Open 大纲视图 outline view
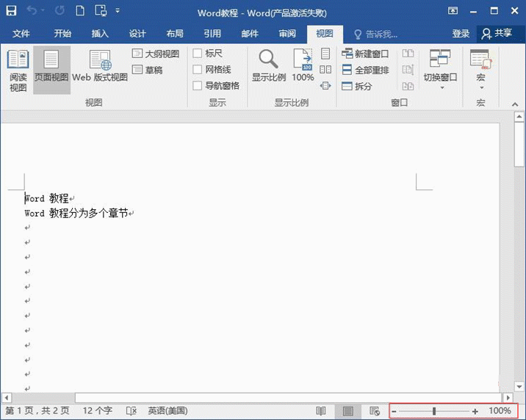The image size is (526, 420). 156,54
